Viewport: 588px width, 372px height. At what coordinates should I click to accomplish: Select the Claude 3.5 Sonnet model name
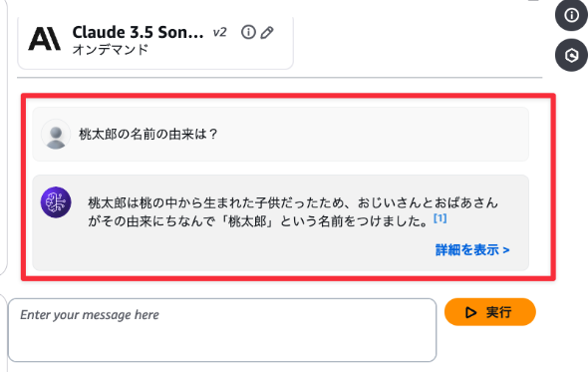[x=138, y=32]
